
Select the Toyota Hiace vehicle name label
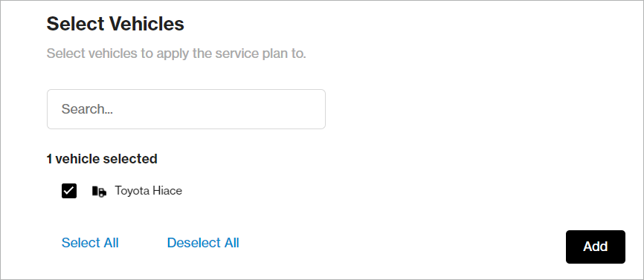(x=148, y=191)
